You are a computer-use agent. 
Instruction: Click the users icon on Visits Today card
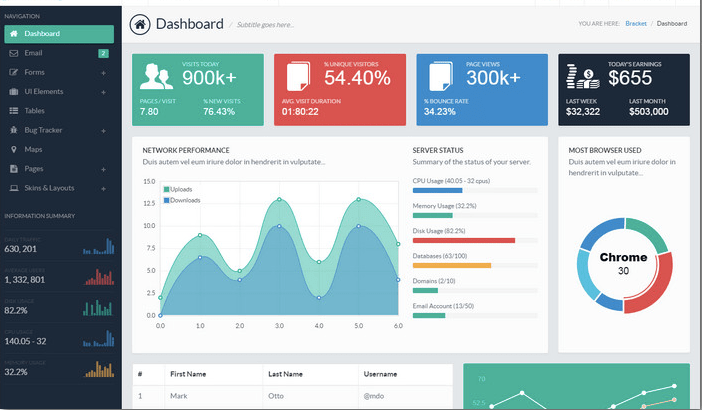coord(156,76)
